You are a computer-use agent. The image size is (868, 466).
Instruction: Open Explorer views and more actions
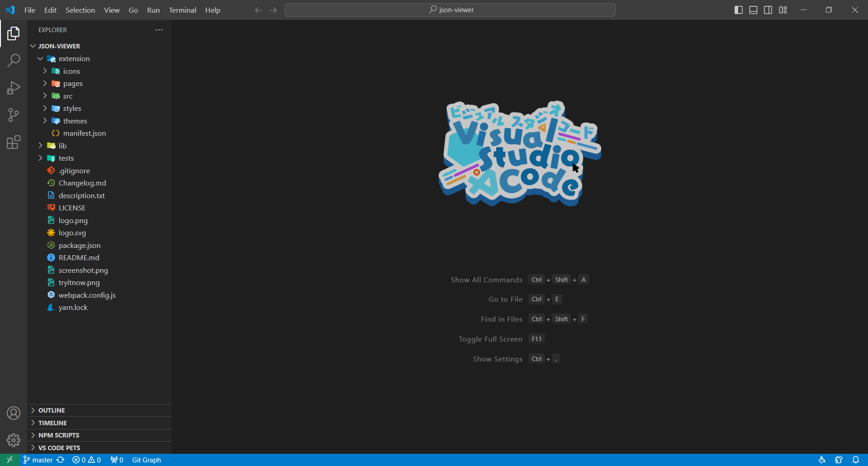pos(159,30)
